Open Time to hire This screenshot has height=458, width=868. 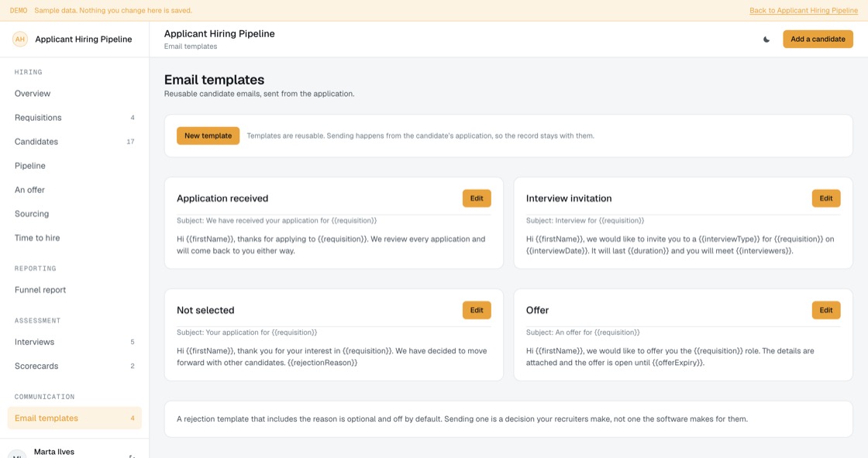(74, 238)
